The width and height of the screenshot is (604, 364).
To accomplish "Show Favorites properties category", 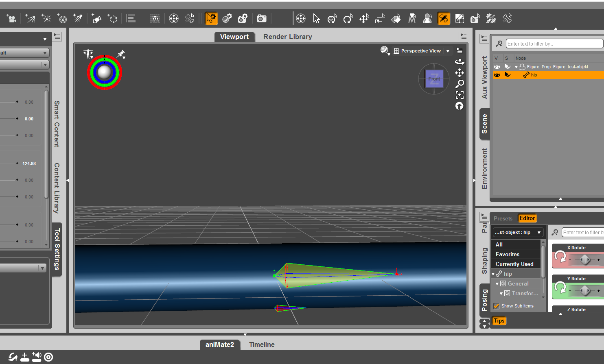I will coord(516,254).
